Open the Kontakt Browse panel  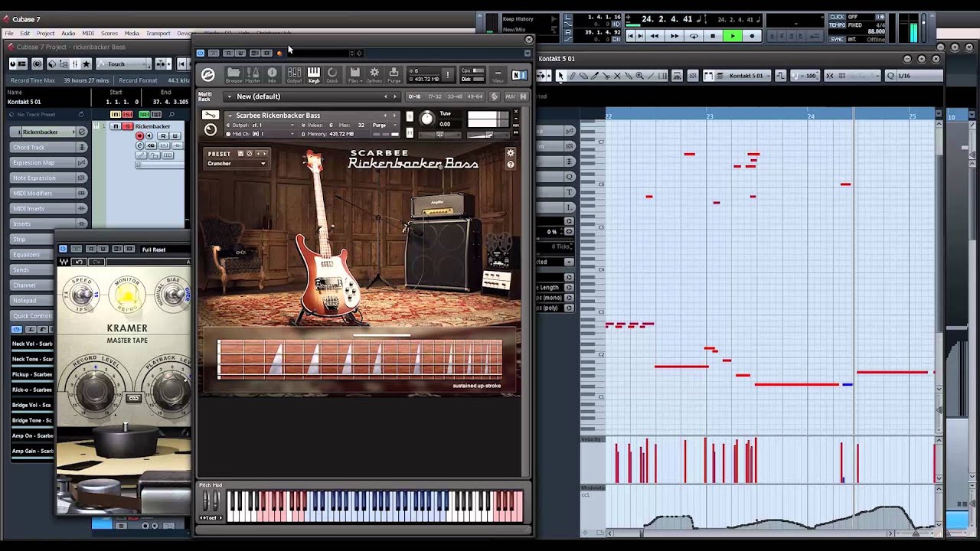(234, 74)
